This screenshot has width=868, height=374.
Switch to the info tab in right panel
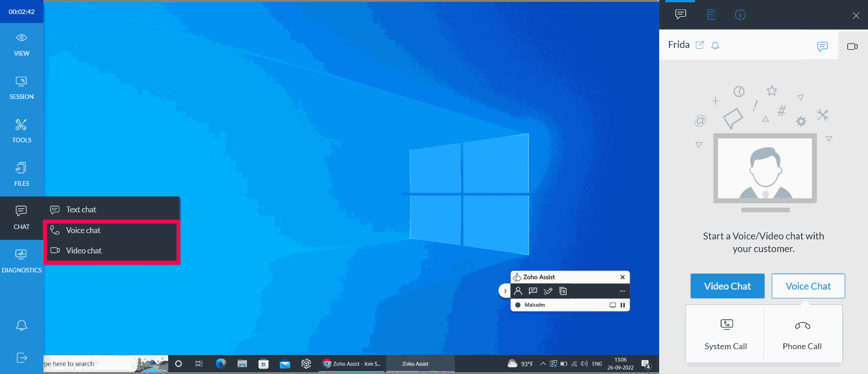click(x=740, y=15)
